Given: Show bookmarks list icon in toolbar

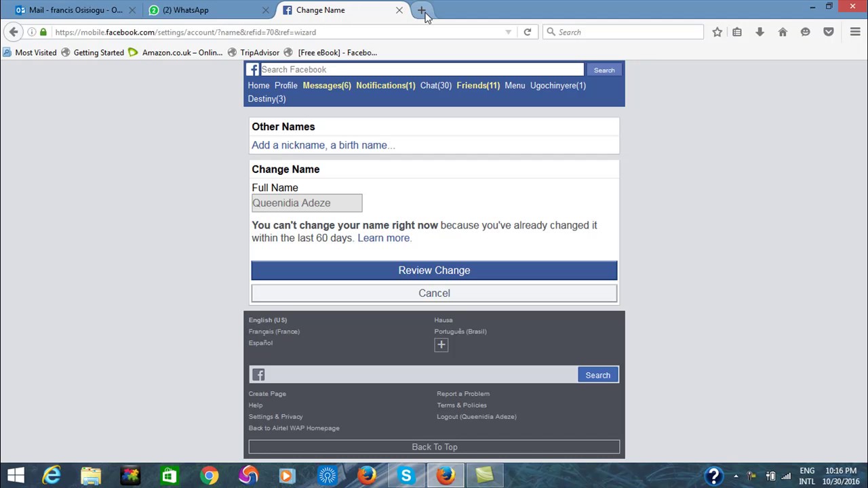Looking at the screenshot, I should (x=737, y=32).
